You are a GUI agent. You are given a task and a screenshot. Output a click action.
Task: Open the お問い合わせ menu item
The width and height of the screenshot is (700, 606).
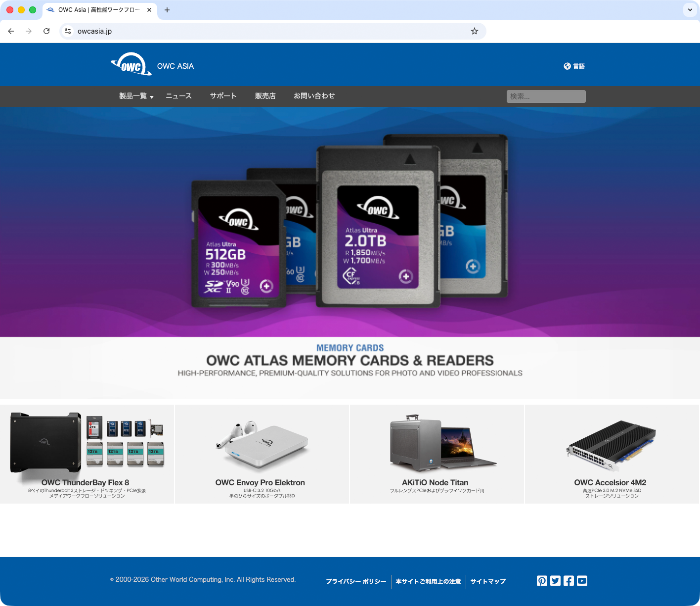click(314, 96)
